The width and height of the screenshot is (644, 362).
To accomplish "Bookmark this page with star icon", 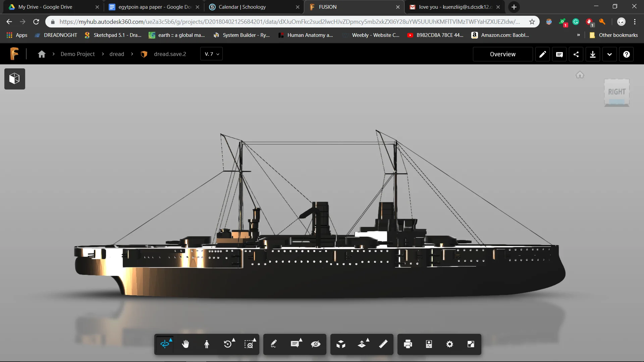I will point(532,22).
